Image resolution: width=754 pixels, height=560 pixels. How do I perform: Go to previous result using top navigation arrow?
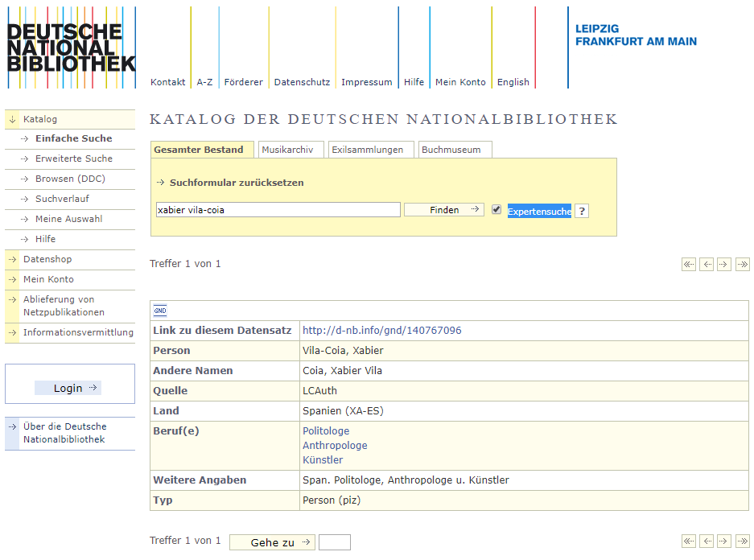click(x=707, y=265)
